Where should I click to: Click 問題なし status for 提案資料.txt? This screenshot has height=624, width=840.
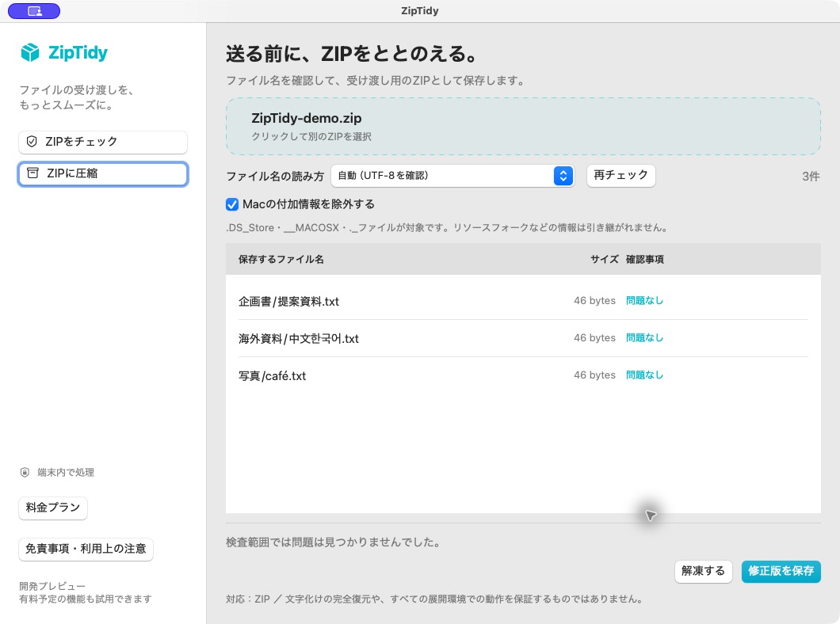(645, 301)
